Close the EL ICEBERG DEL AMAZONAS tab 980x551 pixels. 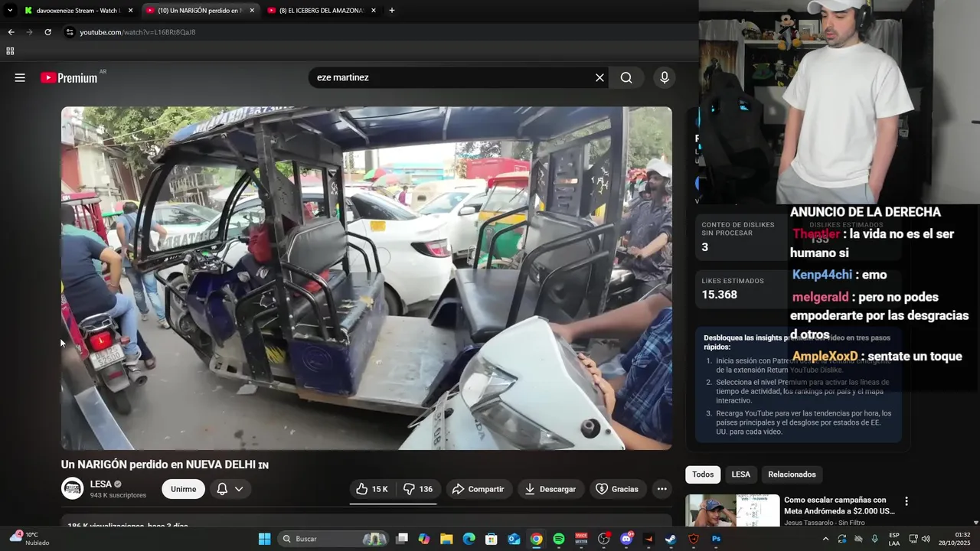374,11
